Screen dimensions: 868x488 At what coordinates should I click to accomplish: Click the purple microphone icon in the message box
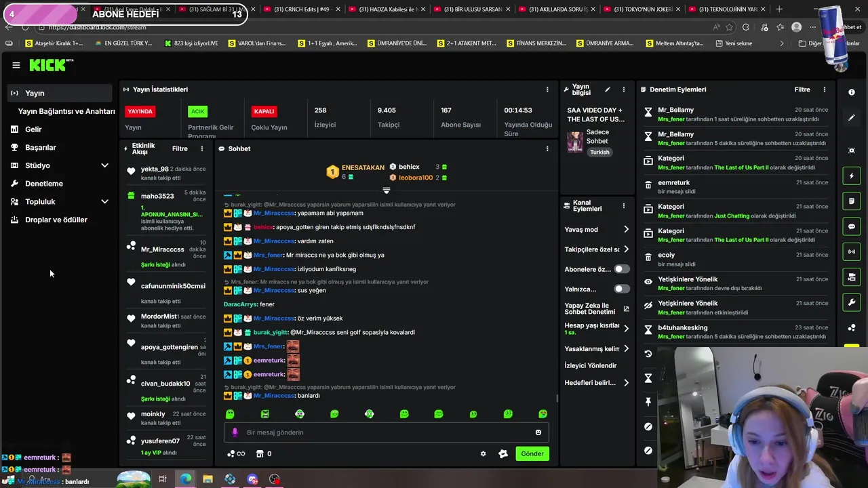pos(235,432)
